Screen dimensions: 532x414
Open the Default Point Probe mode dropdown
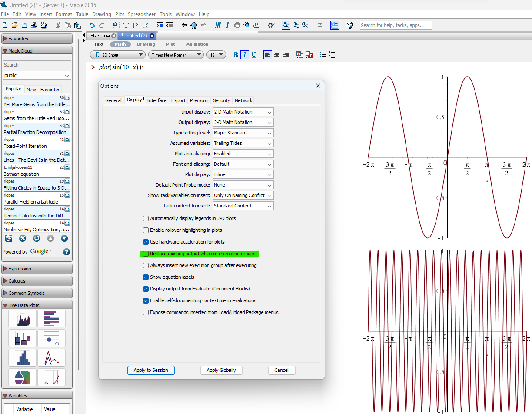243,185
